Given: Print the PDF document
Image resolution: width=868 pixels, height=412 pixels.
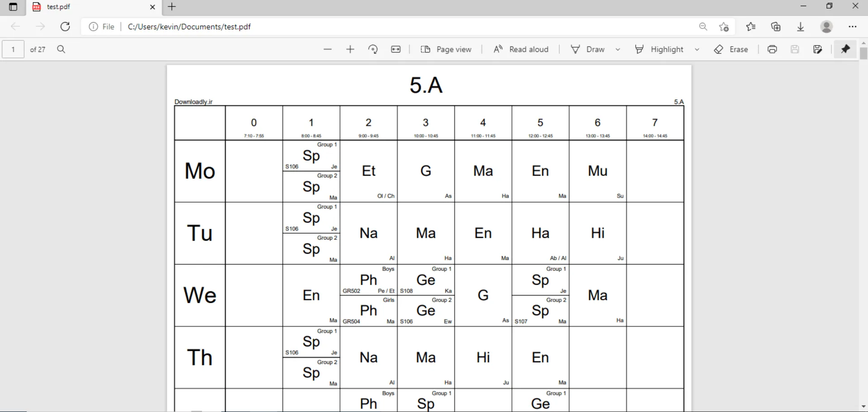Looking at the screenshot, I should click(772, 49).
